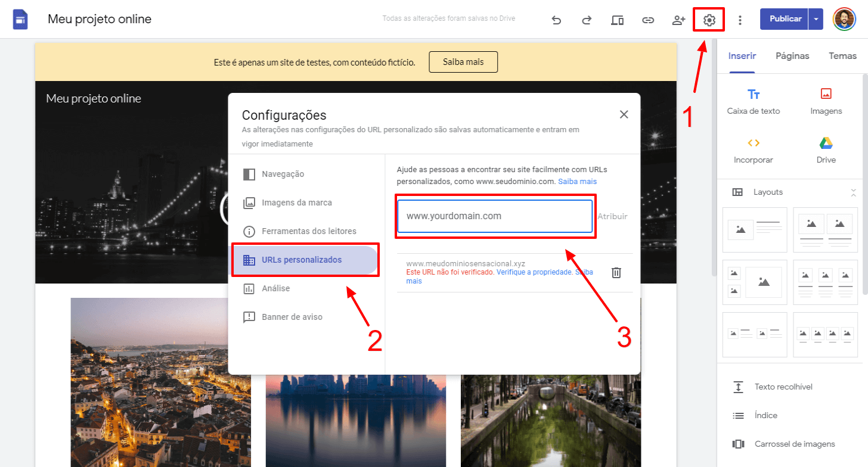Viewport: 868px width, 467px height.
Task: Select the first layout thumbnail
Action: point(755,230)
